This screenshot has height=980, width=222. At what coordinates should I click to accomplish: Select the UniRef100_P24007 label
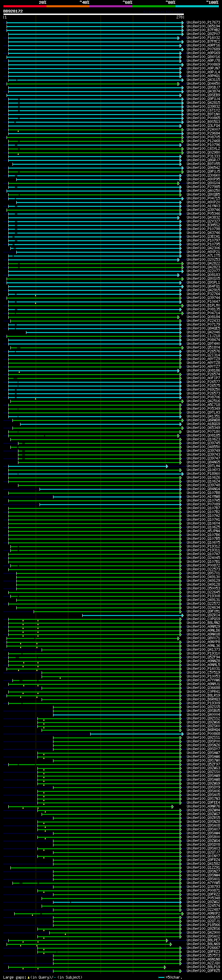tap(203, 130)
